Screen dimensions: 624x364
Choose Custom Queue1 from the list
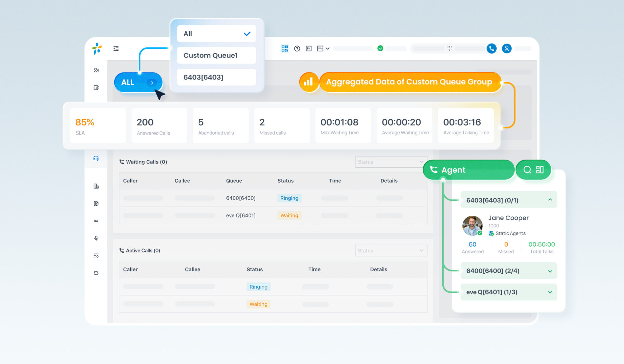pyautogui.click(x=216, y=55)
